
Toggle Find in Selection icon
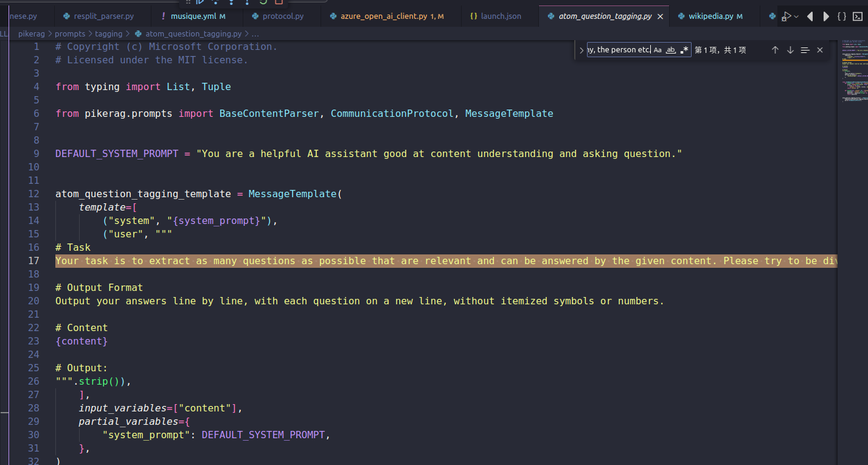tap(805, 50)
